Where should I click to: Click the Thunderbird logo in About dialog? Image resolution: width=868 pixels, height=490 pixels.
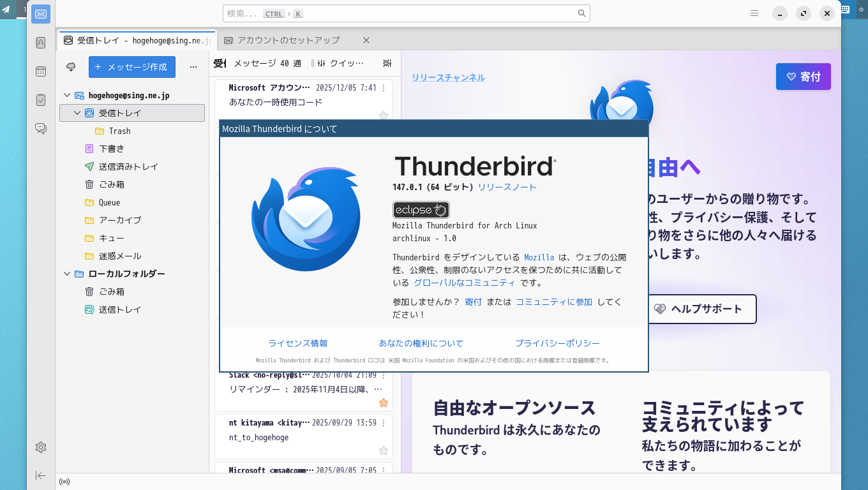tap(306, 219)
